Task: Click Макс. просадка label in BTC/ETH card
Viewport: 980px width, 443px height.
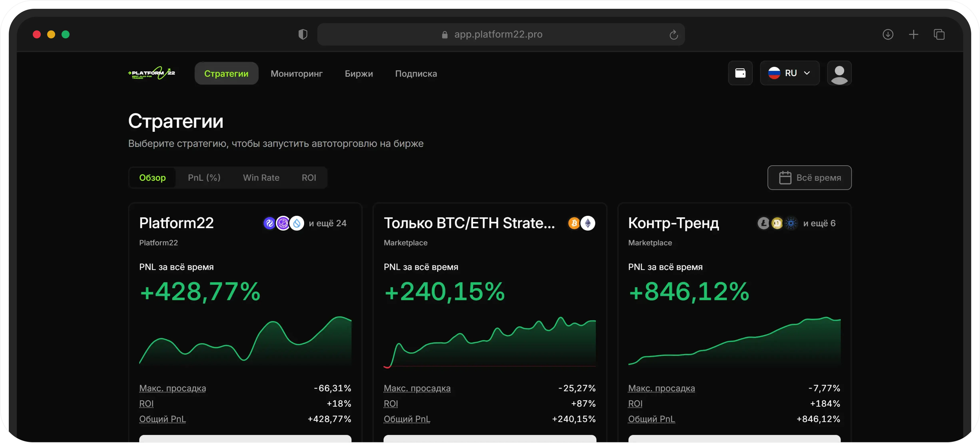Action: [x=417, y=388]
